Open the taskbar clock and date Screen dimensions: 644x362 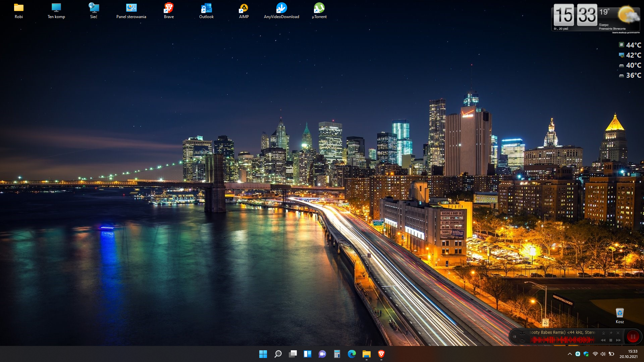(x=628, y=354)
